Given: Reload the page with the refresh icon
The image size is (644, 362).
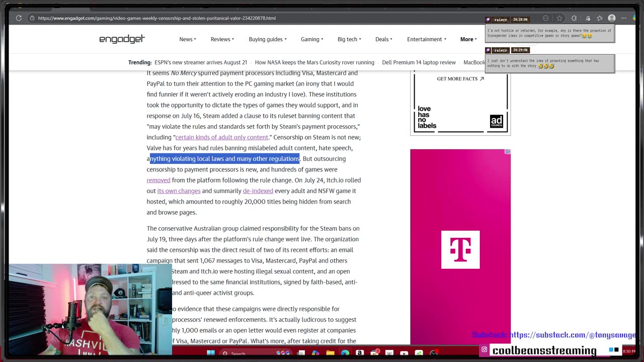Looking at the screenshot, I should click(x=19, y=18).
